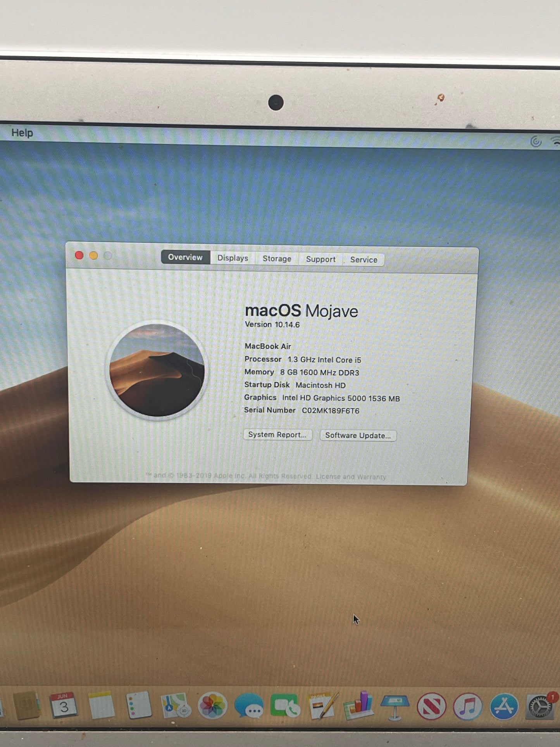Click the macOS Mojave dune artwork

[x=157, y=371]
